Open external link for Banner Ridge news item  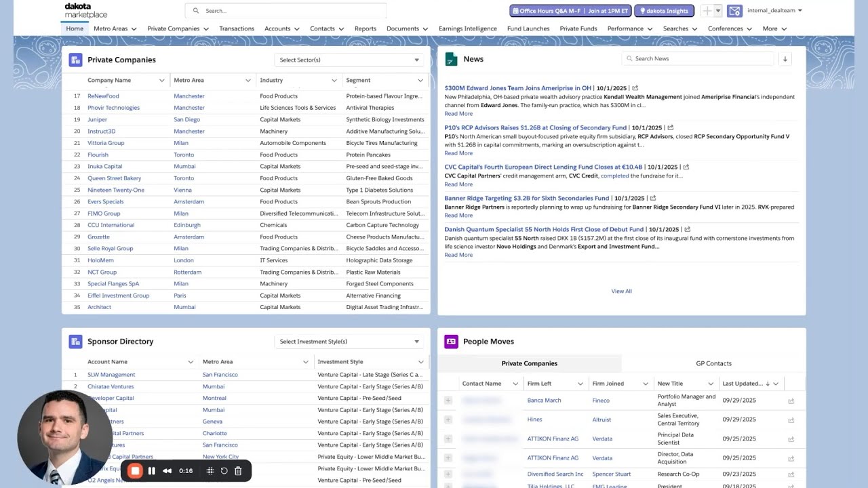652,199
